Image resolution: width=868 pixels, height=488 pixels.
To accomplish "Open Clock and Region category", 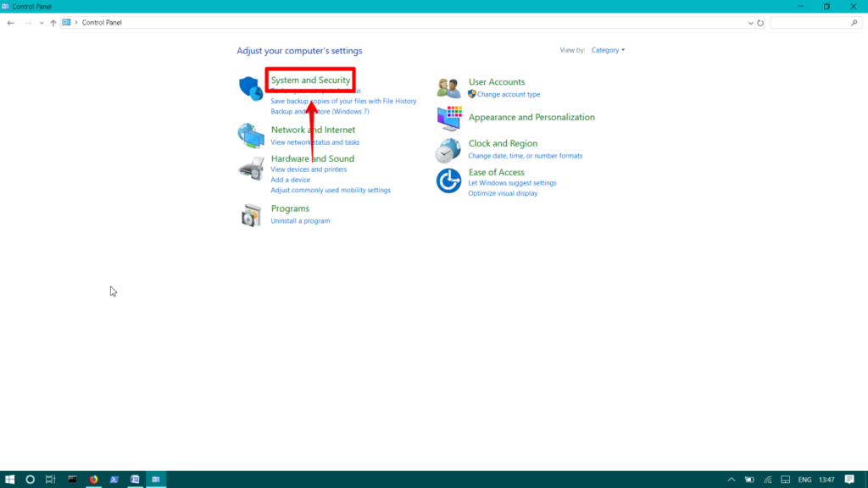I will click(503, 143).
